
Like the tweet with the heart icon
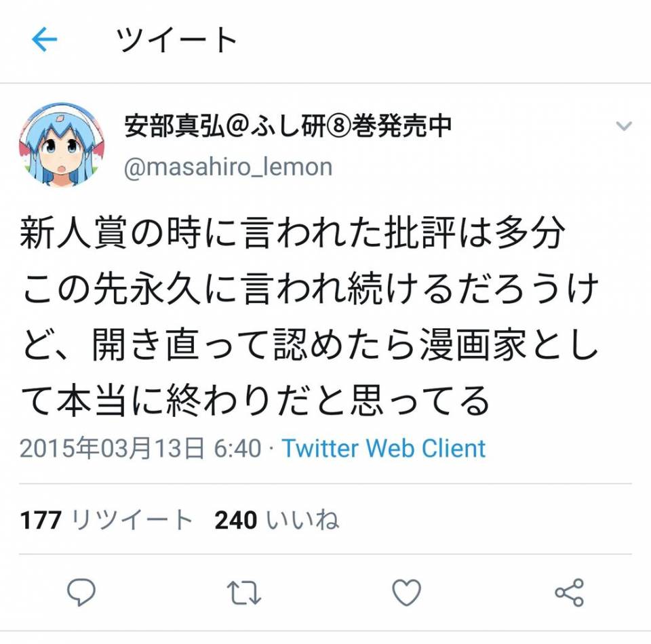pyautogui.click(x=407, y=592)
